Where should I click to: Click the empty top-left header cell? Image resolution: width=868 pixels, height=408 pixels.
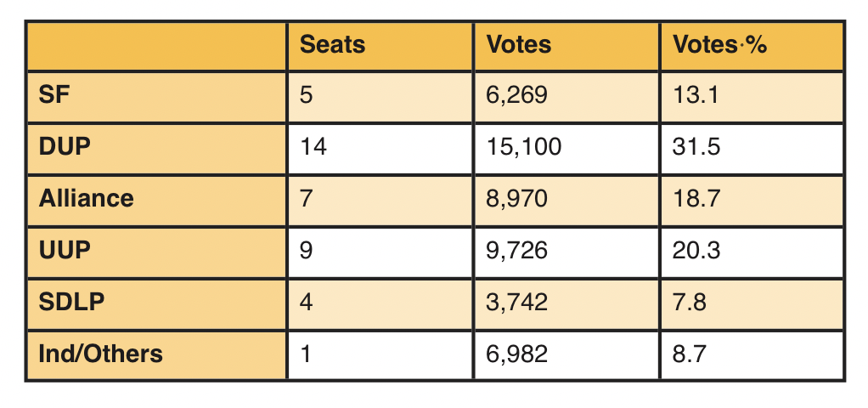(x=157, y=45)
